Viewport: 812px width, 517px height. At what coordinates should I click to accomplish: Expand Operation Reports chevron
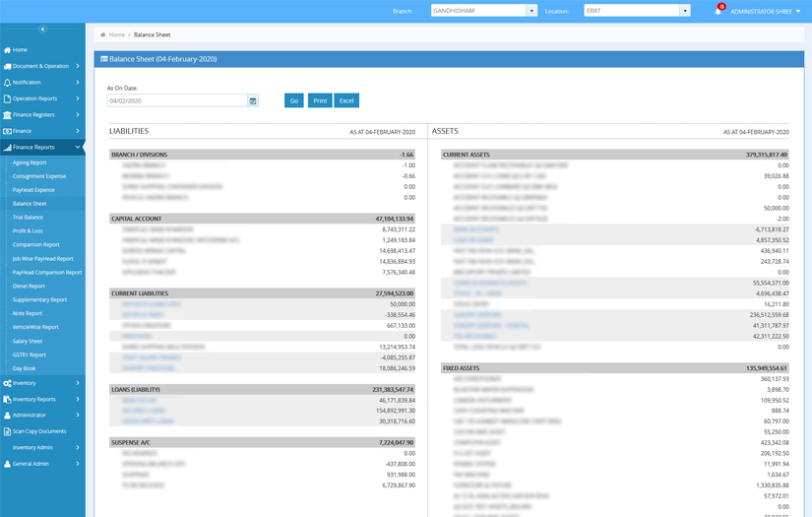click(78, 98)
